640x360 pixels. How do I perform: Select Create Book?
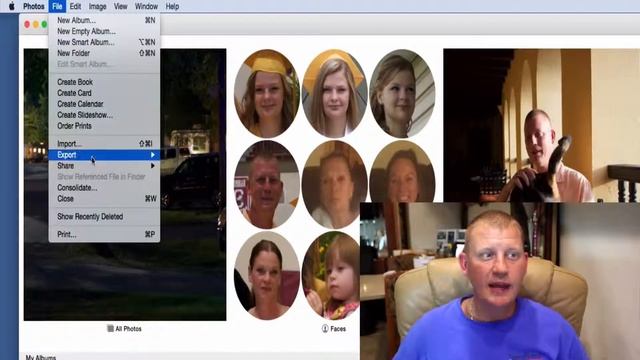tap(104, 82)
